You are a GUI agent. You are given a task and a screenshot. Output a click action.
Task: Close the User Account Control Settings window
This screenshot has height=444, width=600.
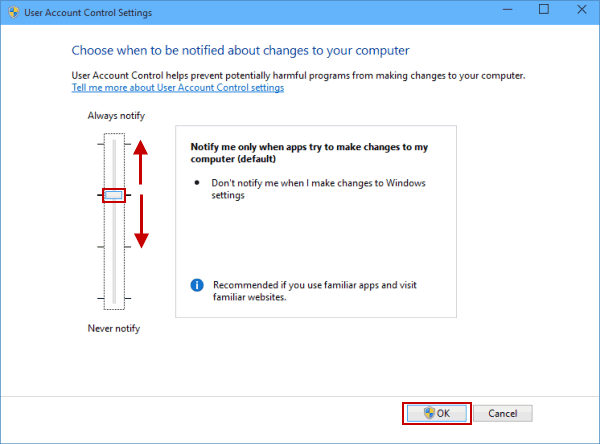tap(582, 10)
